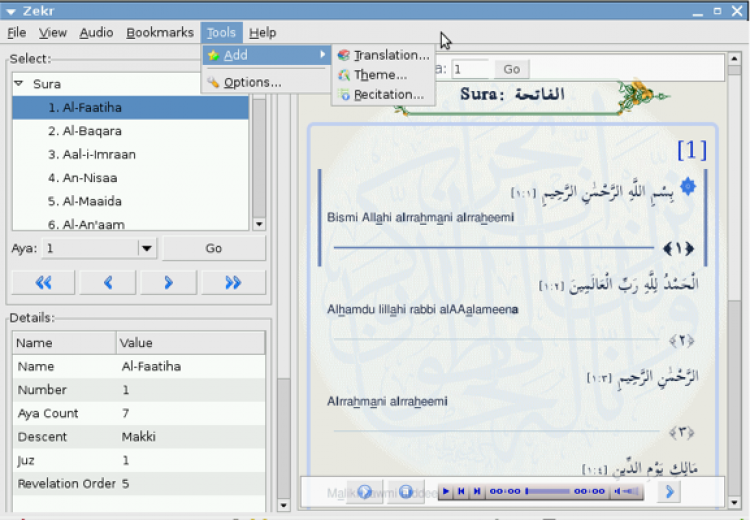Screen dimensions: 750x520
Task: Click the Details panel scroll-down arrow
Action: pyautogui.click(x=283, y=505)
